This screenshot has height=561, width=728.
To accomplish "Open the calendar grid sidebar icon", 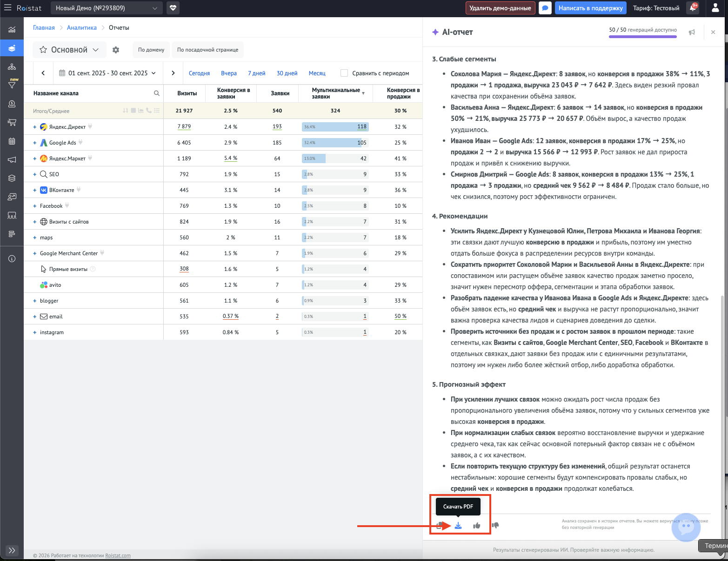I will click(12, 141).
